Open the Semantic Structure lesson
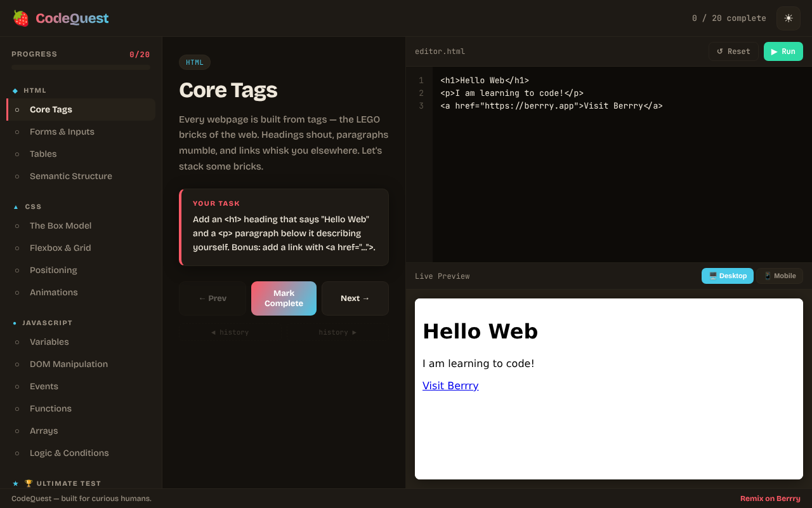 81,176
